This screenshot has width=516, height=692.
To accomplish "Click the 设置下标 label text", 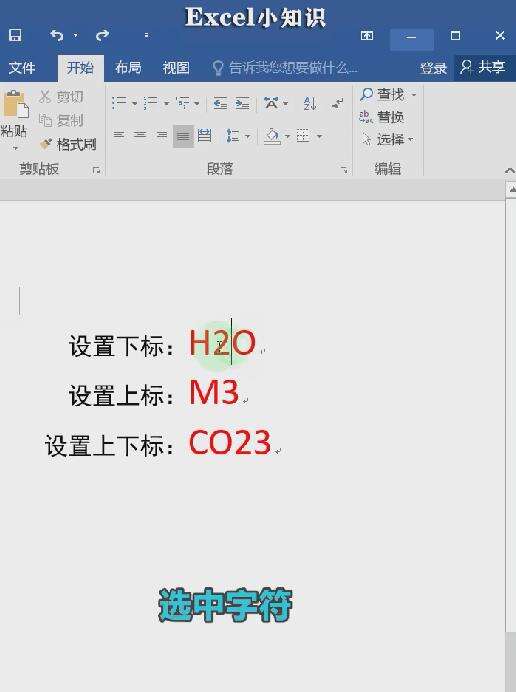I will pos(122,346).
